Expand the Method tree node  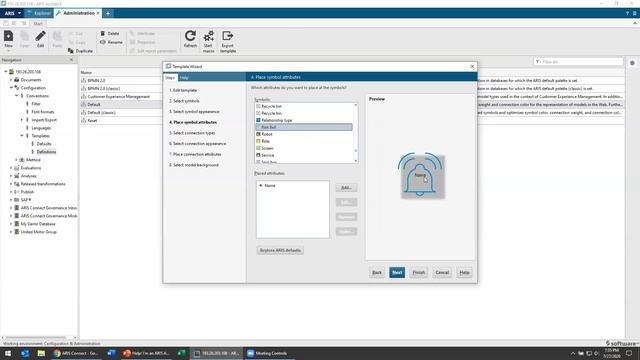pos(17,160)
